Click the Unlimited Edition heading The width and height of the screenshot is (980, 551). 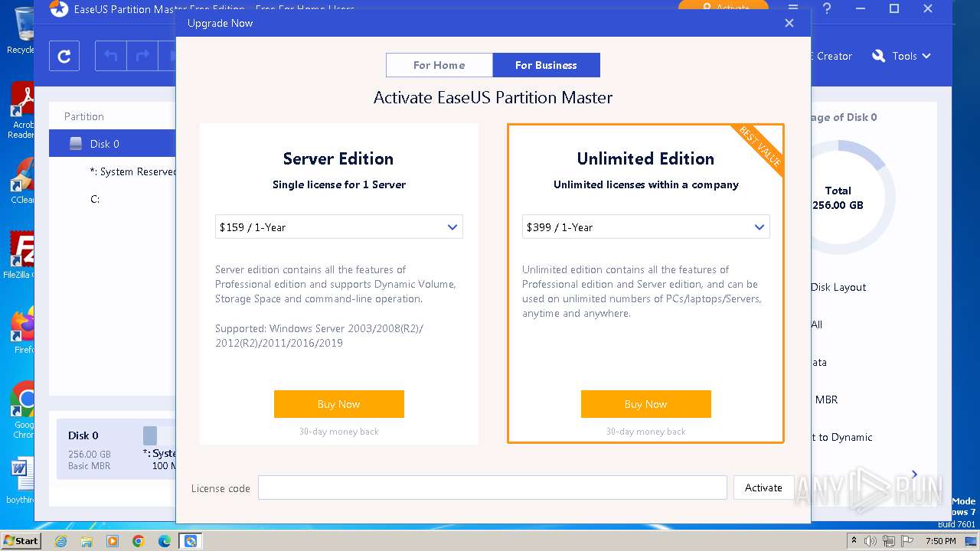[x=645, y=158]
